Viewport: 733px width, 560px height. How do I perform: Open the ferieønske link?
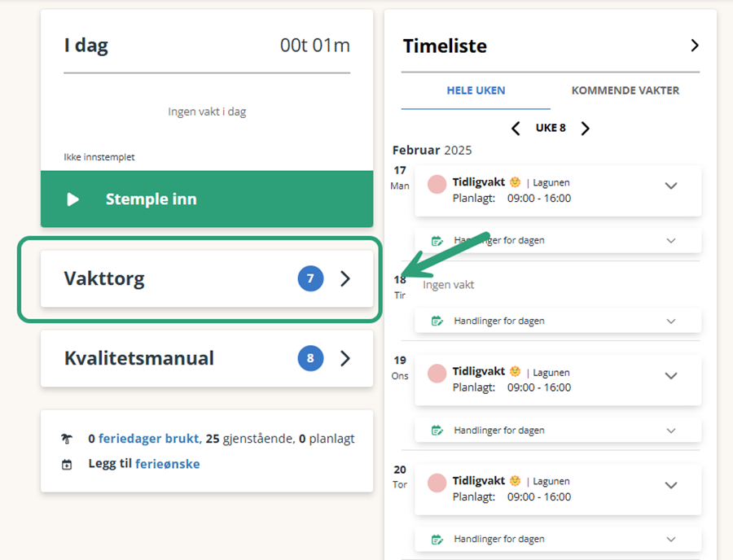(167, 464)
